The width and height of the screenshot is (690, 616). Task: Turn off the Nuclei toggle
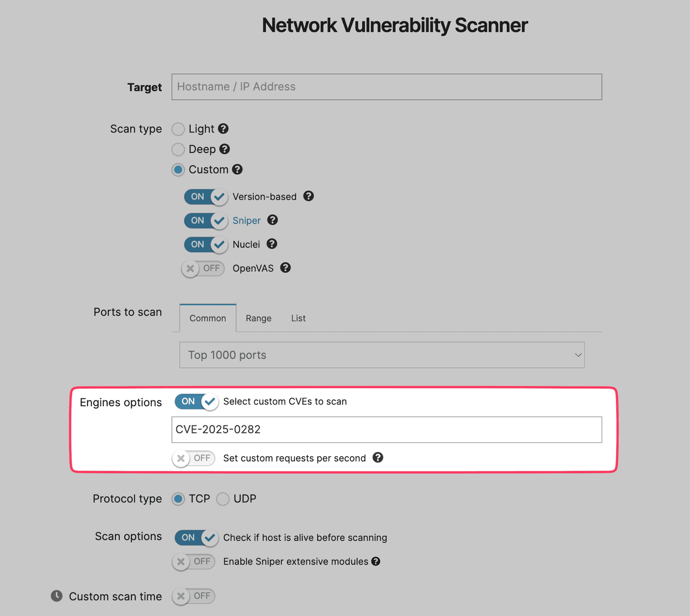coord(206,244)
